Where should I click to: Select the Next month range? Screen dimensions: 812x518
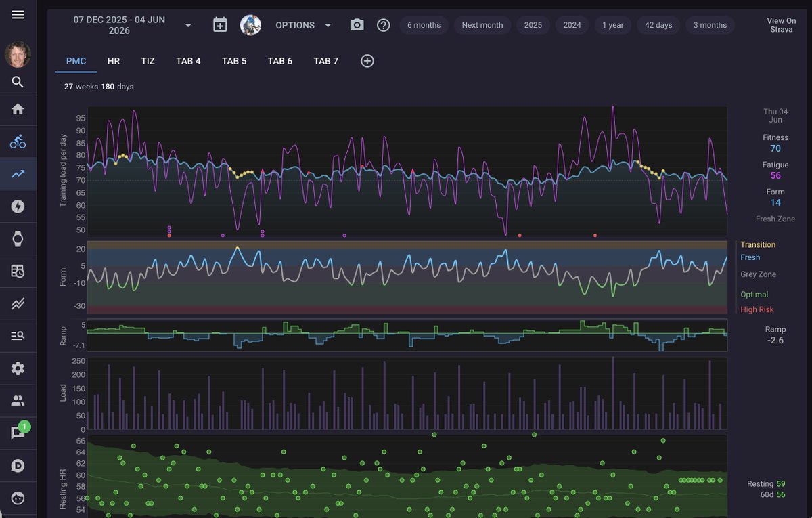click(x=482, y=25)
